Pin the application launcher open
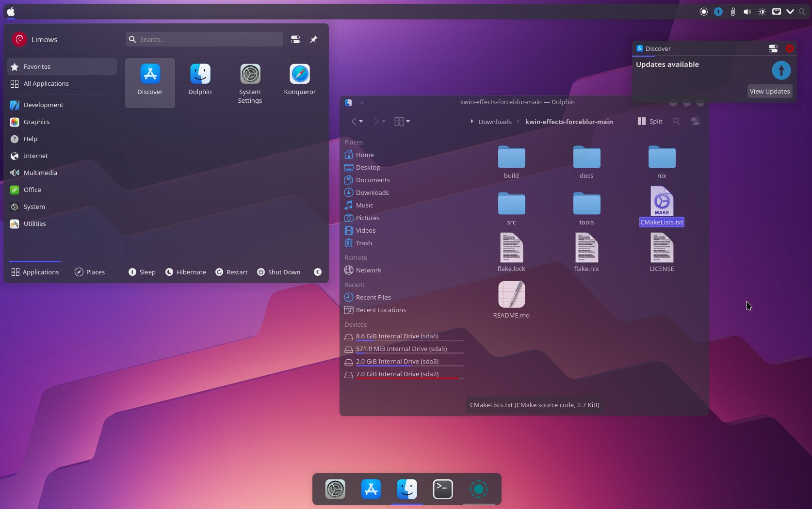The width and height of the screenshot is (812, 509). (314, 39)
